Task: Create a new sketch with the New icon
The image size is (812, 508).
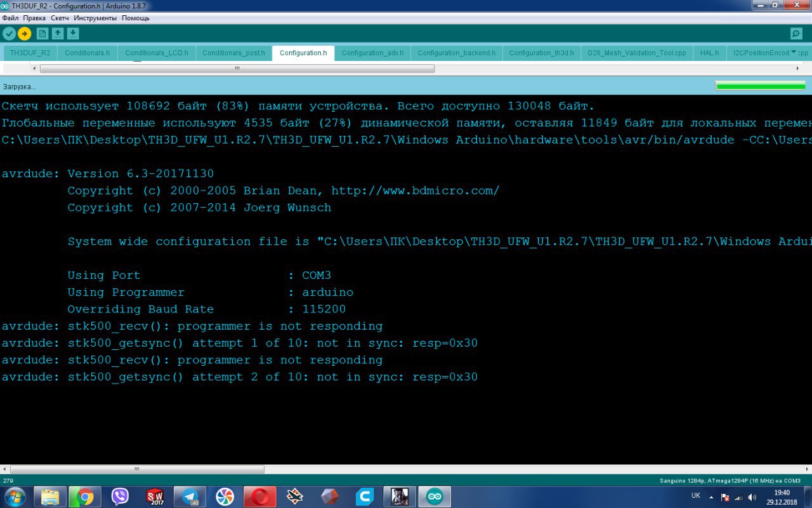Action: (43, 34)
